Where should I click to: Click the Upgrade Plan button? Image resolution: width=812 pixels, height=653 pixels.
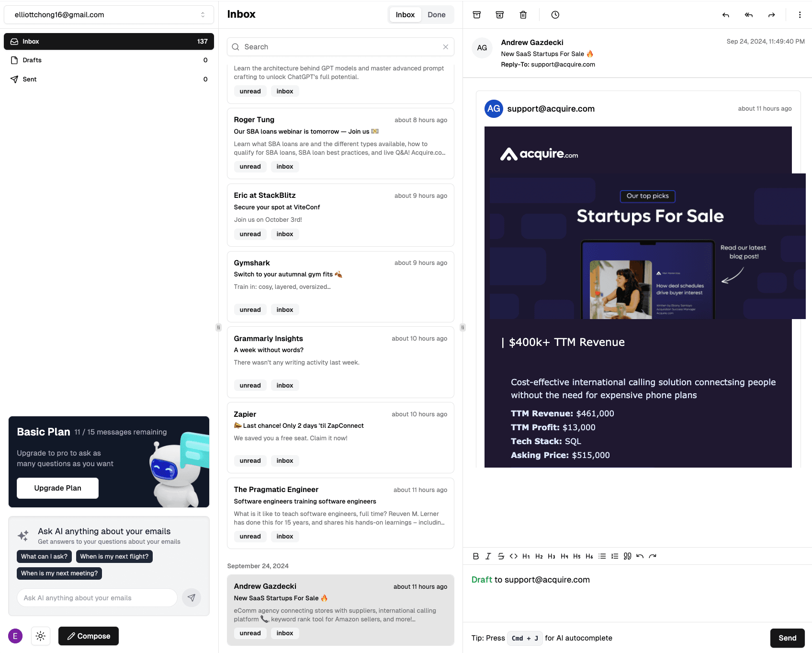pyautogui.click(x=58, y=488)
